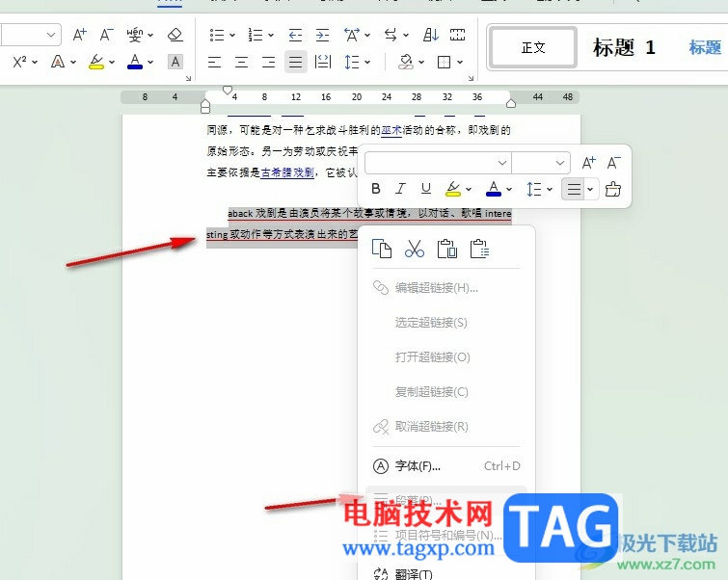Choose 编辑超链接(H)... menu entry
Image resolution: width=728 pixels, height=580 pixels.
click(446, 288)
